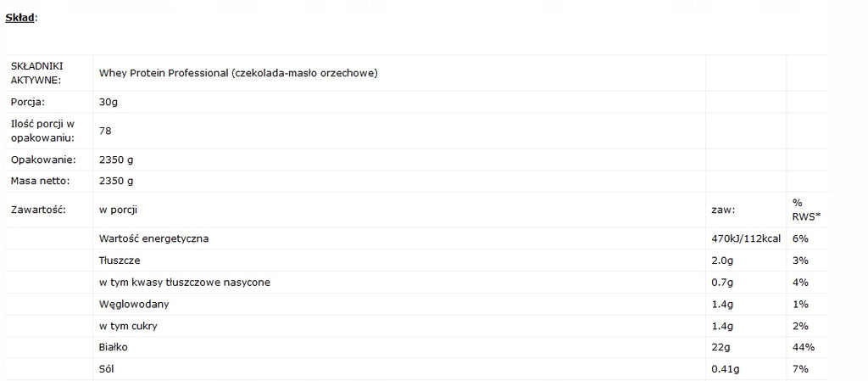Viewport: 868px width, 381px height.
Task: Select the Ilość porcji w opakowaniu label
Action: point(42,131)
